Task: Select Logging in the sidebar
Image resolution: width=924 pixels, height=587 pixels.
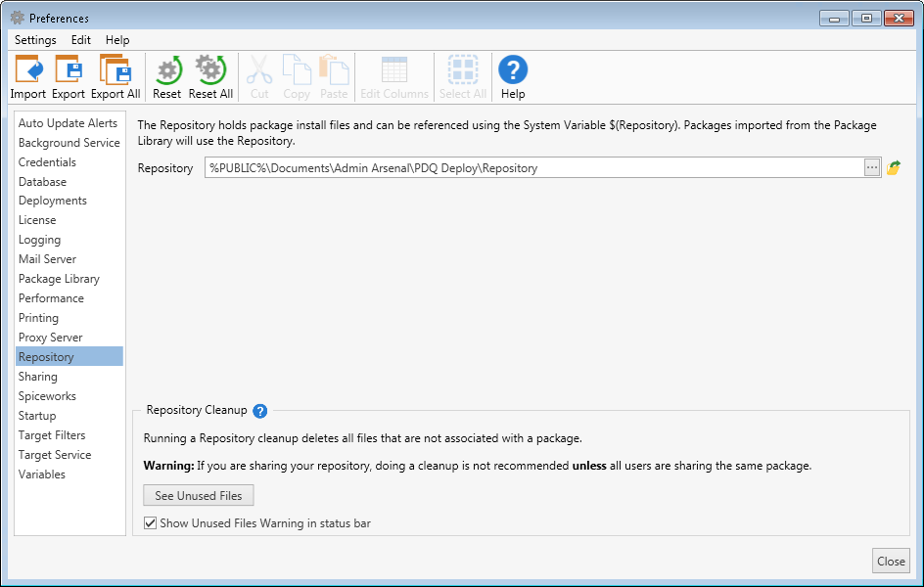Action: [69, 240]
